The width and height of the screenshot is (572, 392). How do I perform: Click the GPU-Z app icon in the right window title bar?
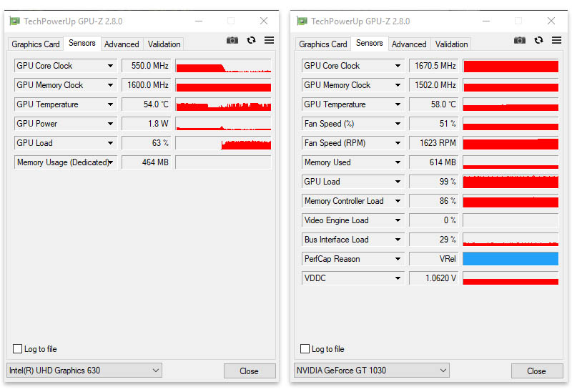pos(302,21)
